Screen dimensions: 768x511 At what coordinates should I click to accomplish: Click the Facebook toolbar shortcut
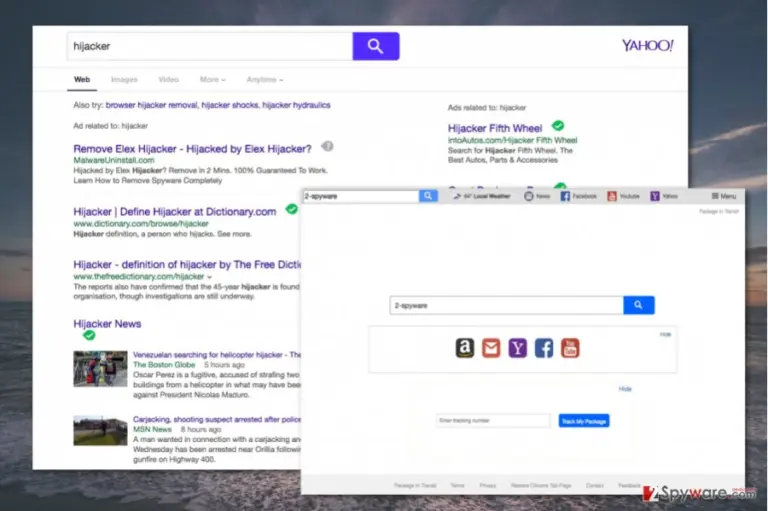(578, 196)
